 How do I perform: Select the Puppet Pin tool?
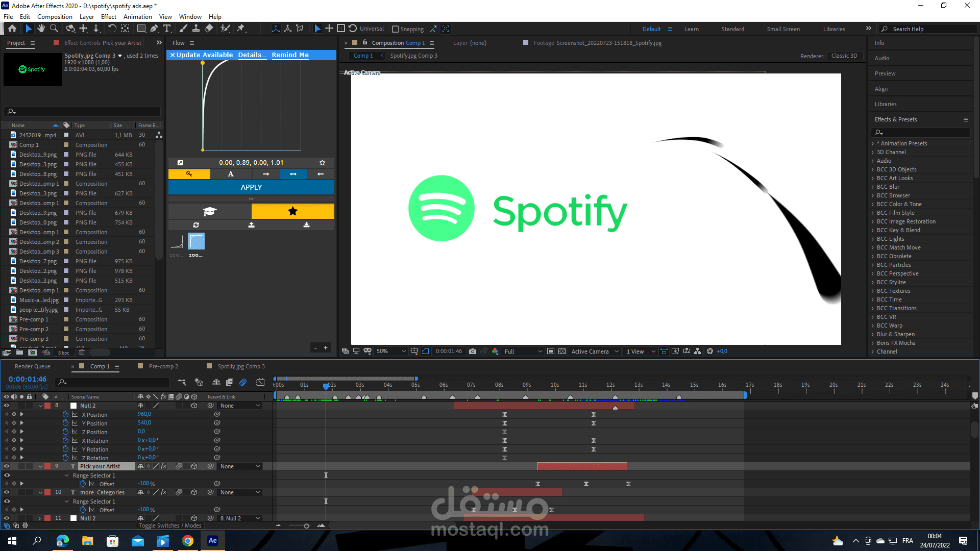(241, 29)
